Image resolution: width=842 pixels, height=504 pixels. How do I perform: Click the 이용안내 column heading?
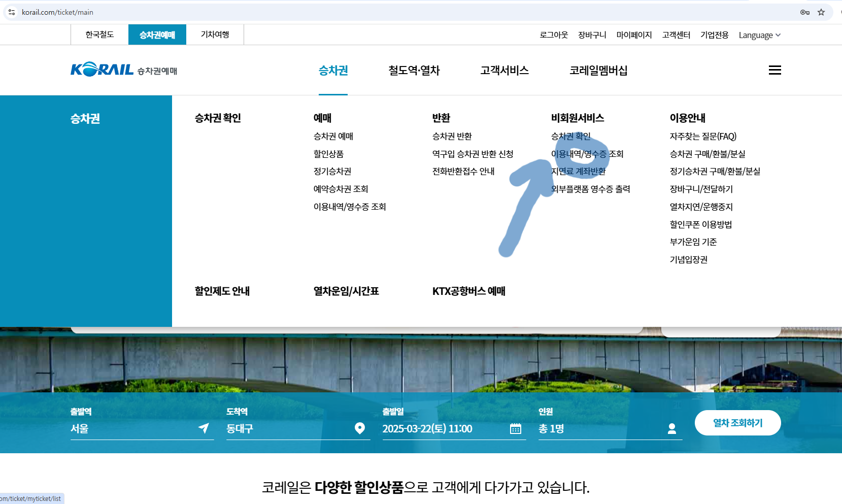688,118
